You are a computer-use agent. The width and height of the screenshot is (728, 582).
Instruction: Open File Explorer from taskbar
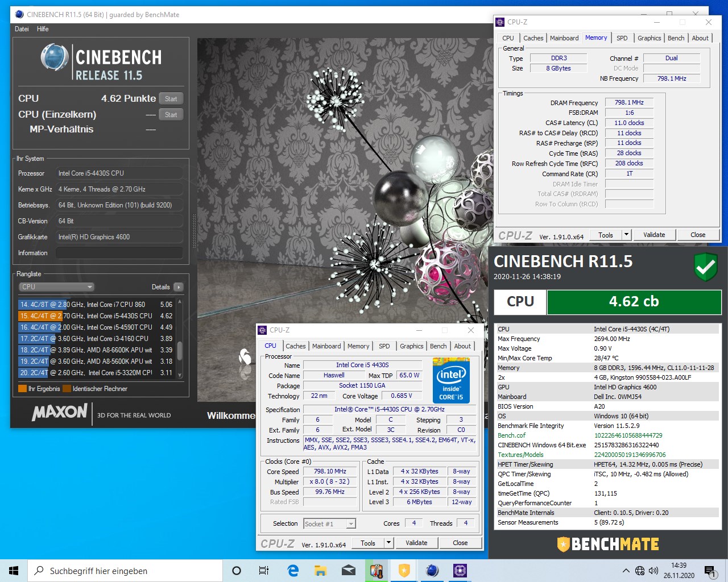[320, 571]
